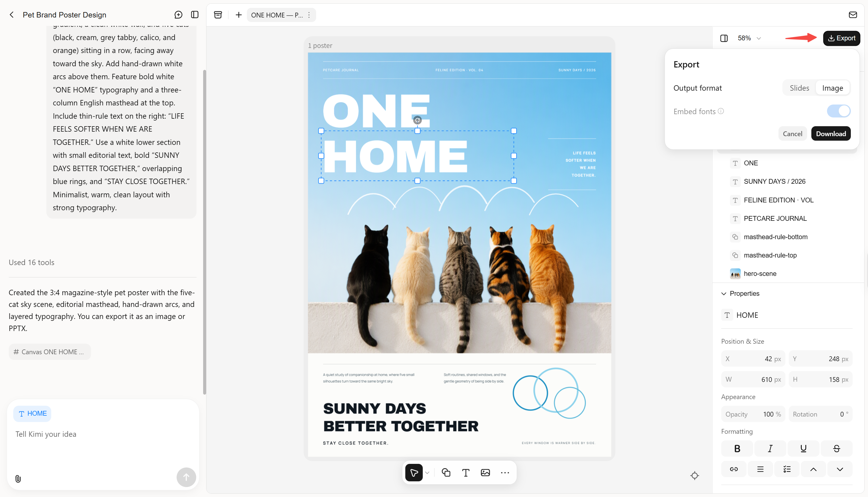Open the archive box icon in canvas toolbar
868x497 pixels.
click(218, 15)
